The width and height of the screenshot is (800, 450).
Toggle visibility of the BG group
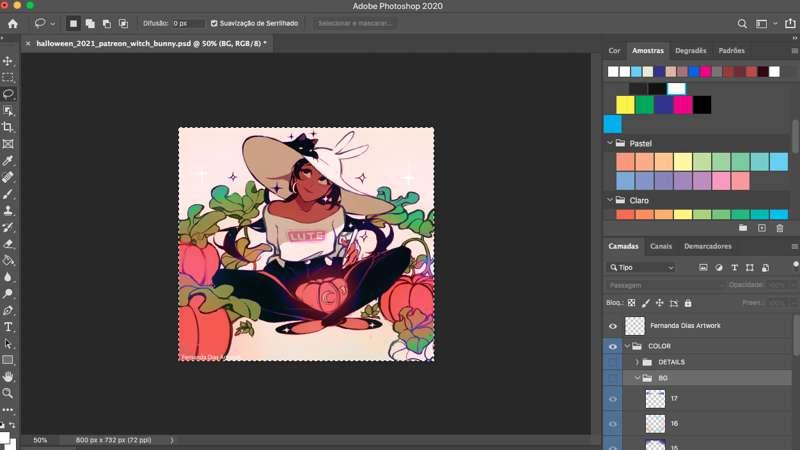coord(613,378)
